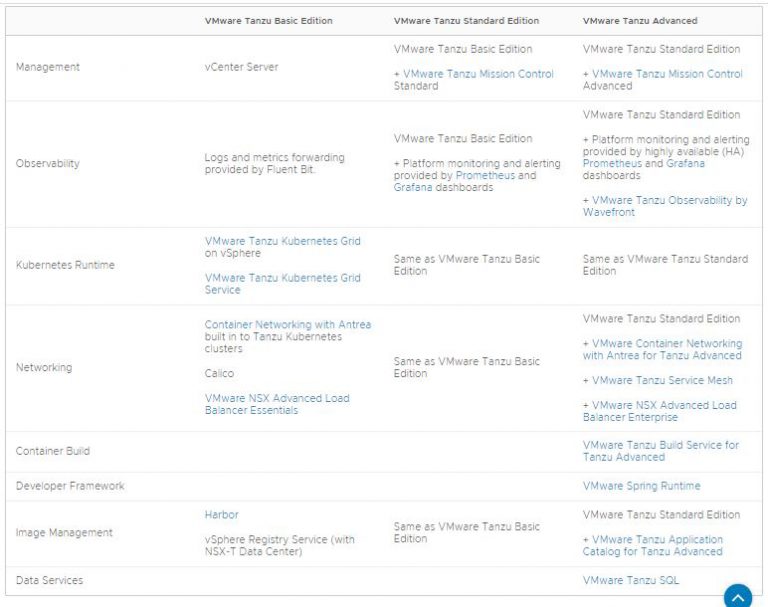The width and height of the screenshot is (768, 607).
Task: Click the Networking row label
Action: click(x=44, y=367)
